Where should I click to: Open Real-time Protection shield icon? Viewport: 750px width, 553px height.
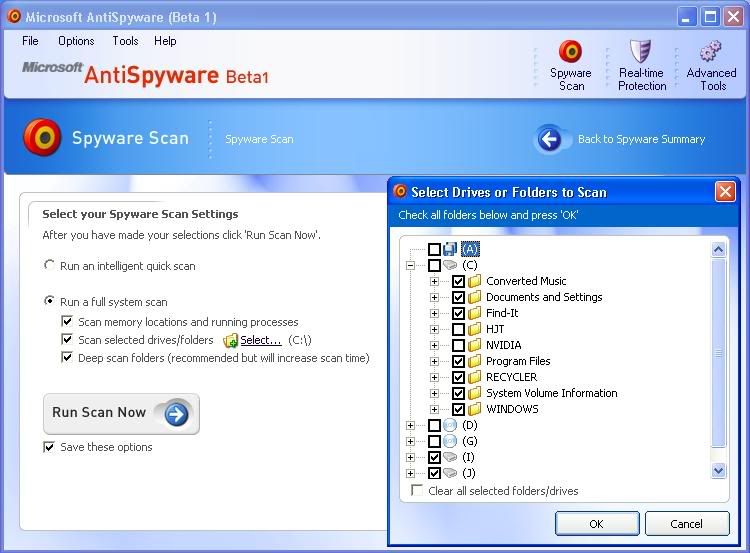pos(640,51)
